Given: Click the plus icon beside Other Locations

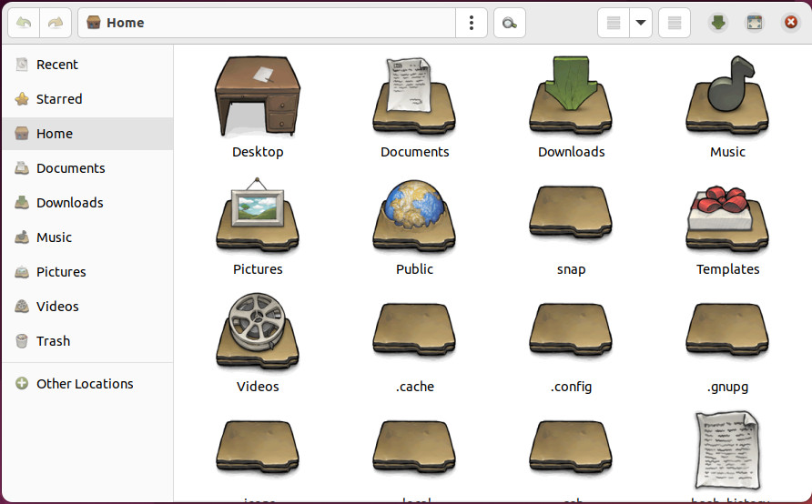Looking at the screenshot, I should 22,383.
